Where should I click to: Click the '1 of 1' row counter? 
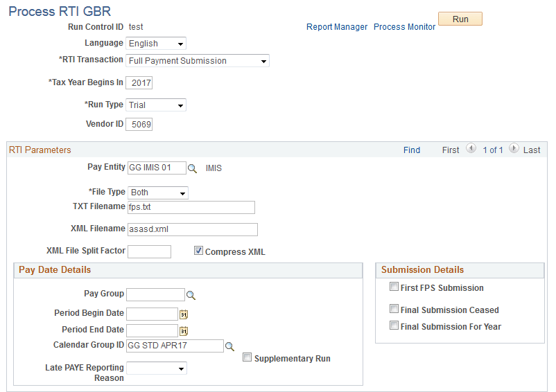pyautogui.click(x=493, y=150)
